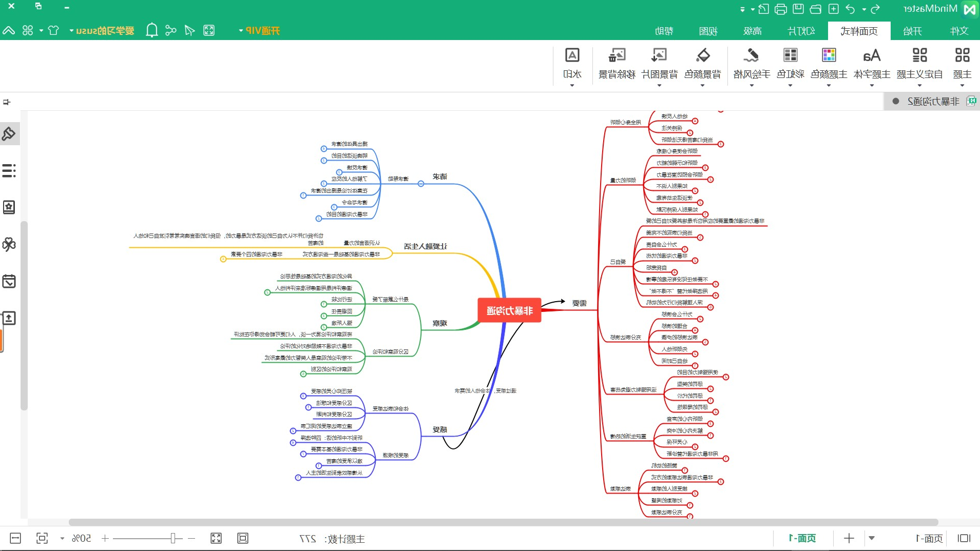
Task: Open the 页面-1 page selector dropdown
Action: [872, 538]
